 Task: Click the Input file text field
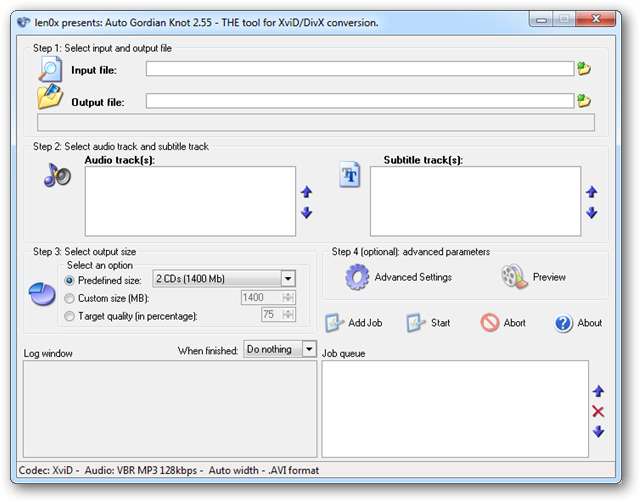click(359, 69)
